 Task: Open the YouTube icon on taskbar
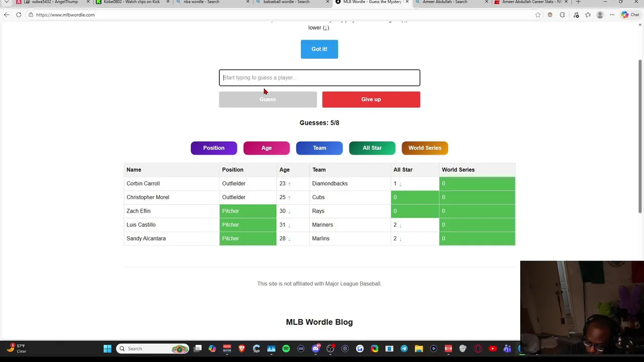click(493, 348)
